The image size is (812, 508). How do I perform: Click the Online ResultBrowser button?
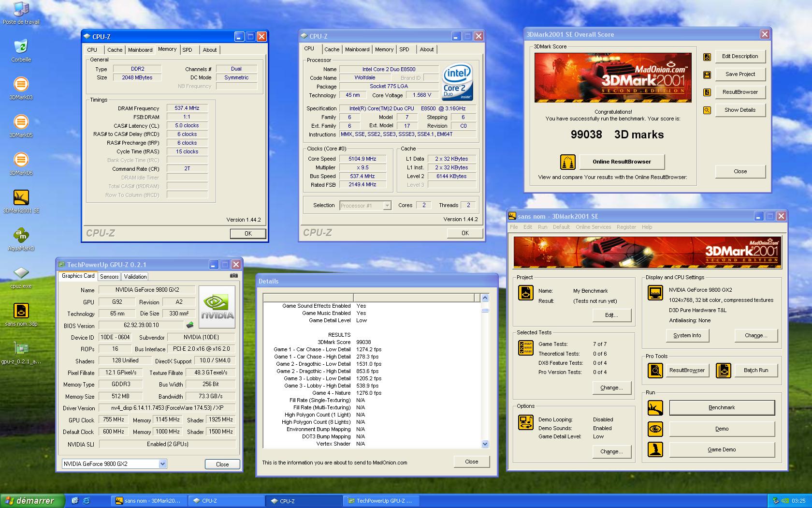coord(622,162)
